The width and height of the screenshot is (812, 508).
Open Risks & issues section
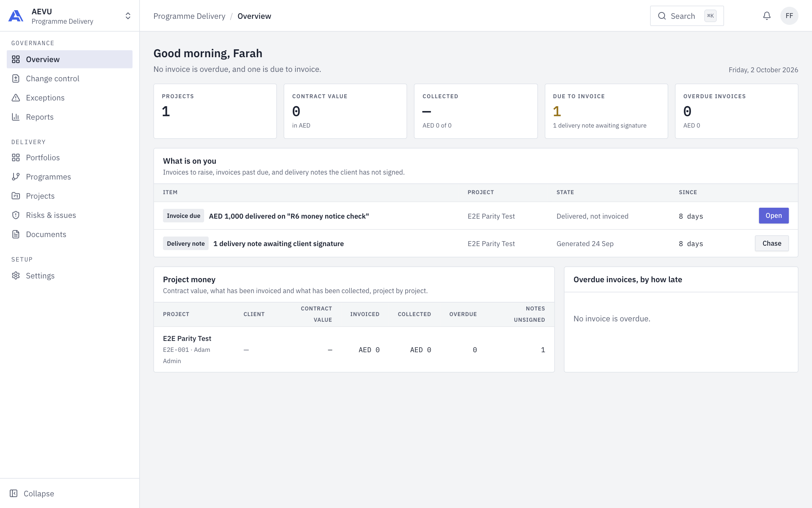[x=70, y=215]
